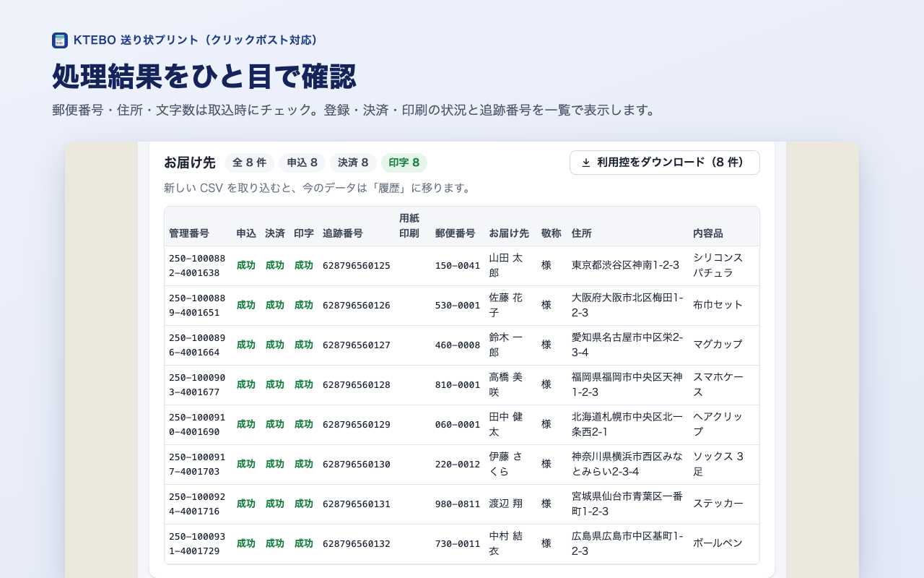Click the 郵便番号 column header
Viewport: 924px width, 578px height.
point(456,233)
